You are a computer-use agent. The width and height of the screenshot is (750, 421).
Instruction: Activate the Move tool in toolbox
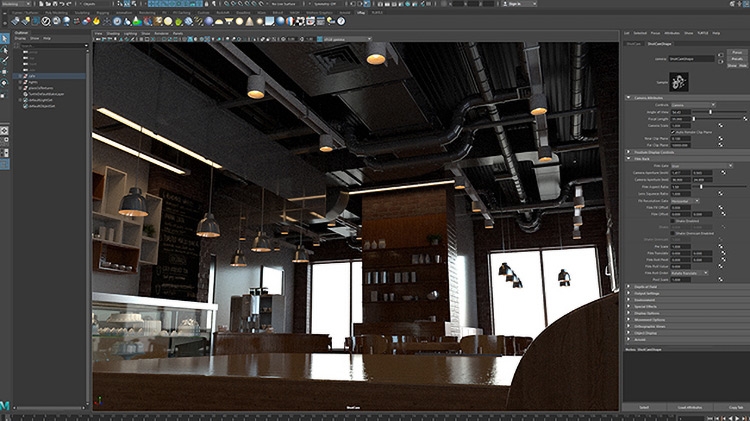(4, 72)
